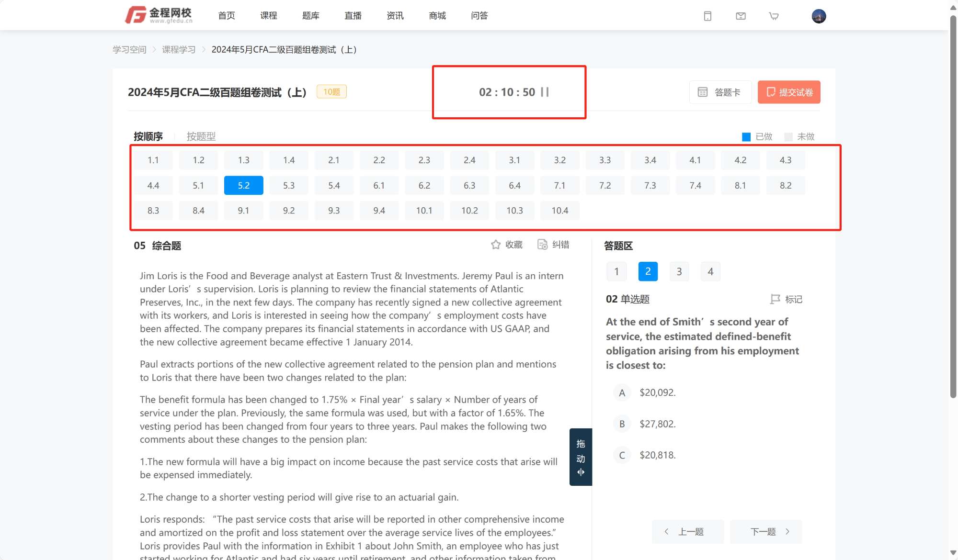
Task: Click the 拖动 panel divider handle
Action: click(581, 457)
